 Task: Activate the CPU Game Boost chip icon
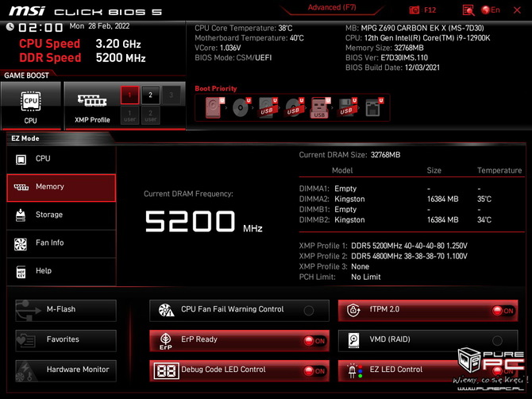(x=30, y=101)
